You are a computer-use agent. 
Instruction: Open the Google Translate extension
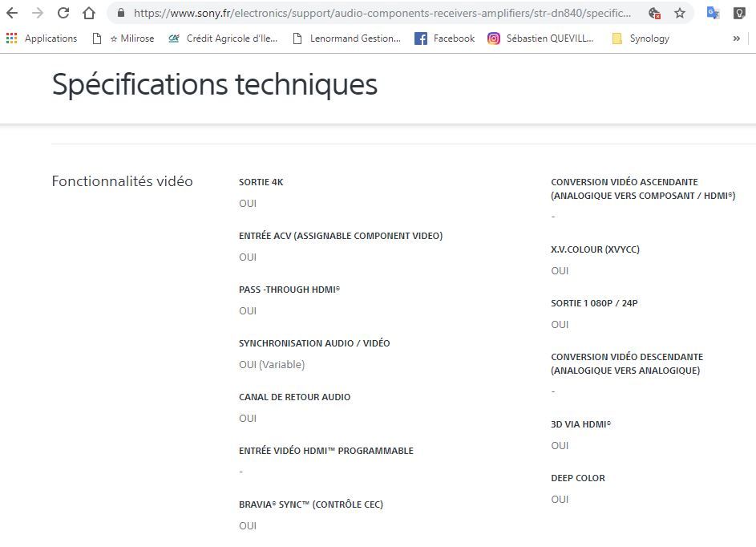coord(713,13)
